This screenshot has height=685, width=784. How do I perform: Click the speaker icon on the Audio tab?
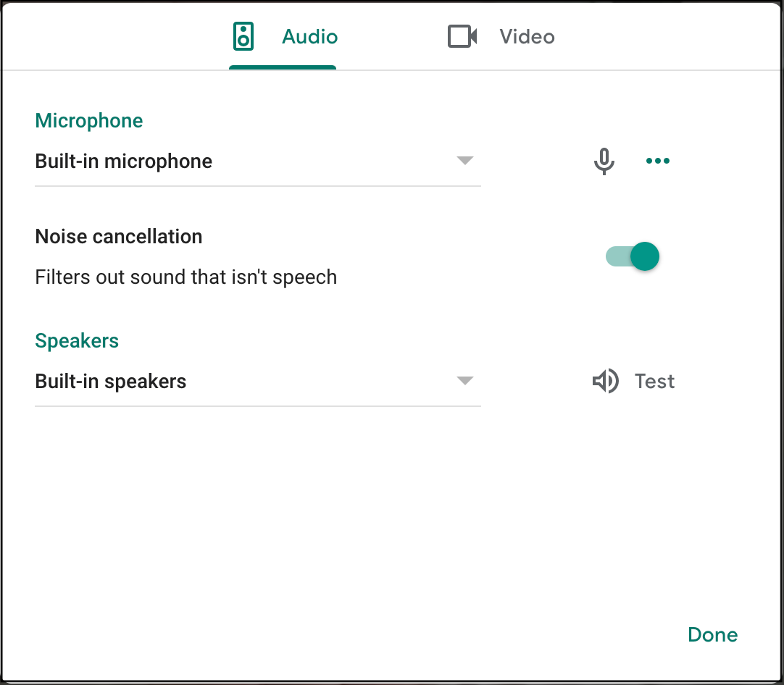pyautogui.click(x=243, y=35)
